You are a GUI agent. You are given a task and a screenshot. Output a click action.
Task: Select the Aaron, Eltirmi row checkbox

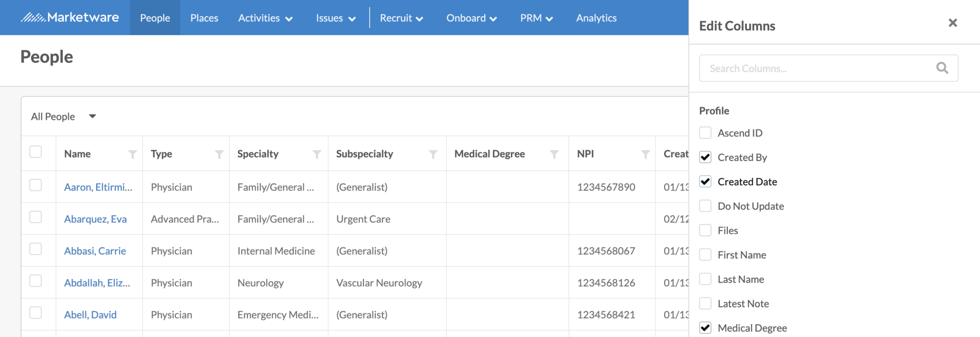36,185
